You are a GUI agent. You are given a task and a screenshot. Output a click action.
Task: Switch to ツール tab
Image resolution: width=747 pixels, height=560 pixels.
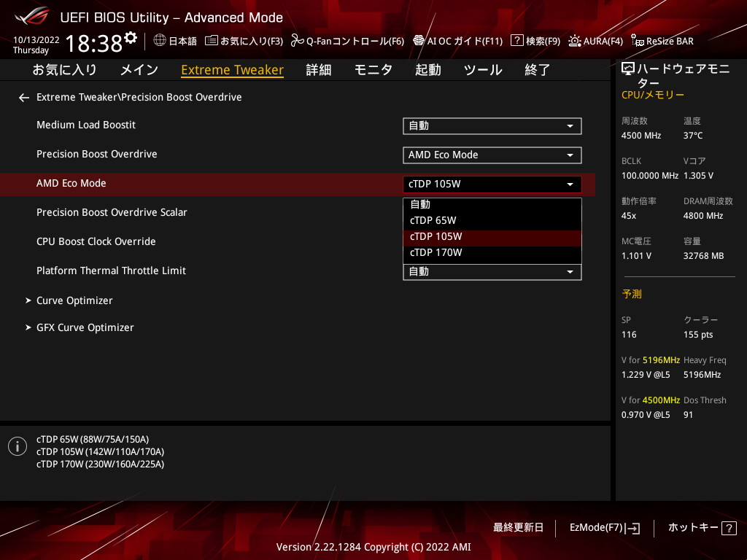point(483,70)
